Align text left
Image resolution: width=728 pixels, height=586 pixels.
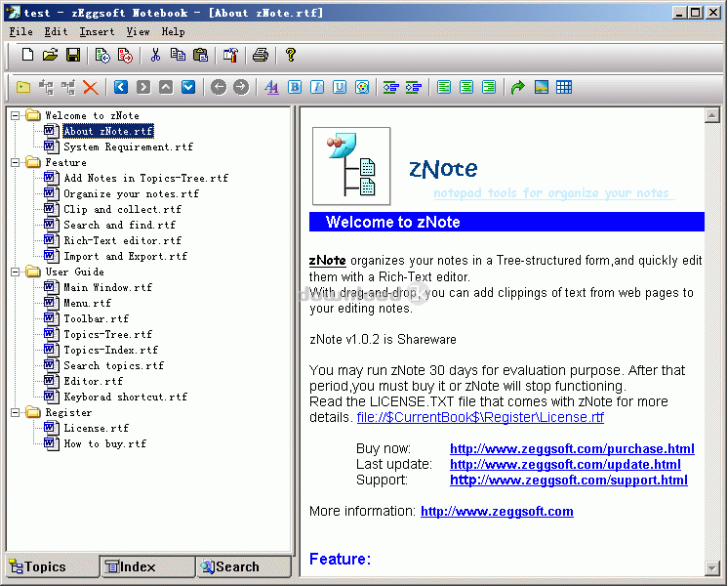444,87
